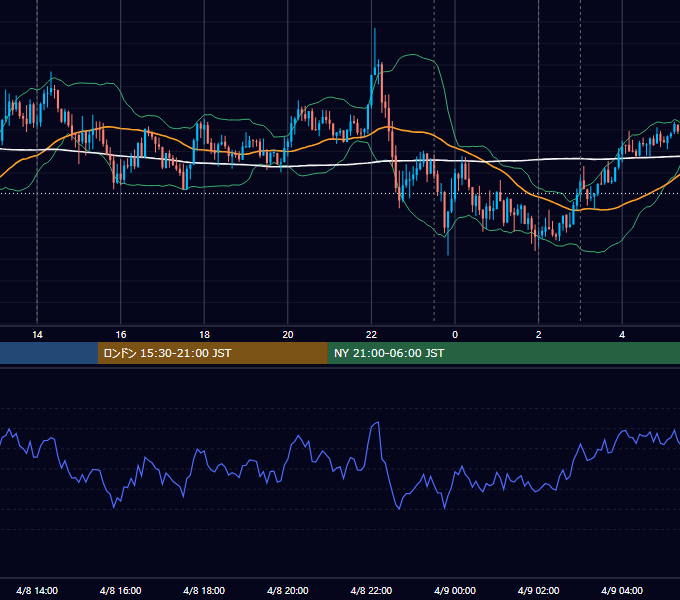
Task: Click the 4/8 20:00 label on the indicator axis
Action: pyautogui.click(x=288, y=590)
